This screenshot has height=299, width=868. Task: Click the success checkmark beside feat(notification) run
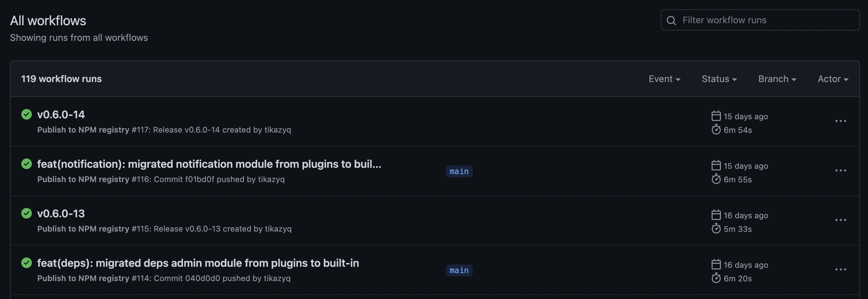pyautogui.click(x=27, y=164)
